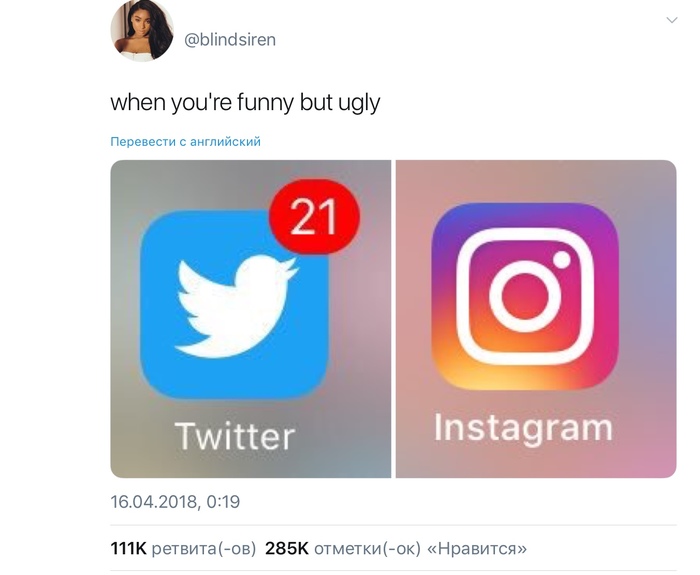Open the tweet options chevron menu
Screen dimensions: 700x575
click(x=671, y=20)
